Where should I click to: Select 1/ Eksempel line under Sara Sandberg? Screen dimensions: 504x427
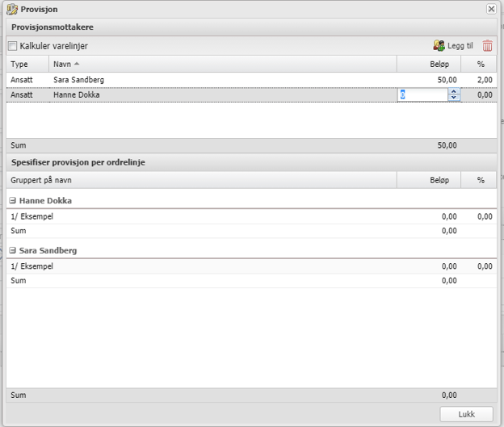[202, 266]
